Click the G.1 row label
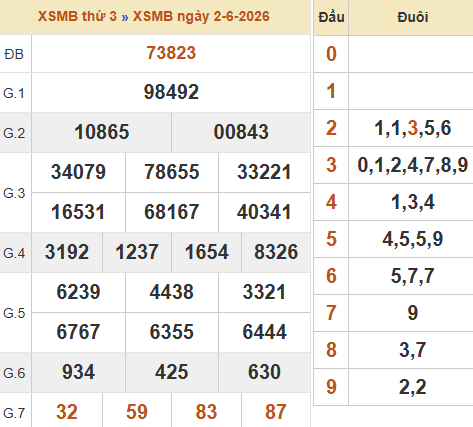473x427 pixels. tap(14, 93)
